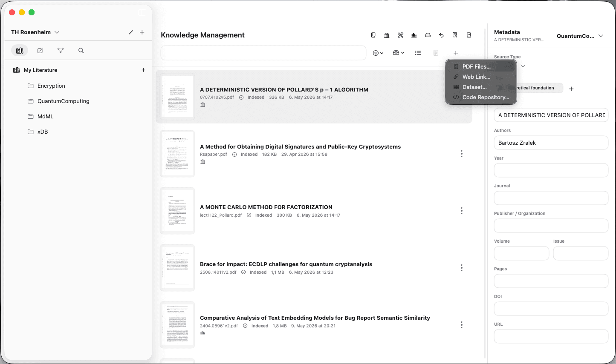Add a tag with the plus beside theoretical foundation
616x364 pixels.
pyautogui.click(x=571, y=89)
